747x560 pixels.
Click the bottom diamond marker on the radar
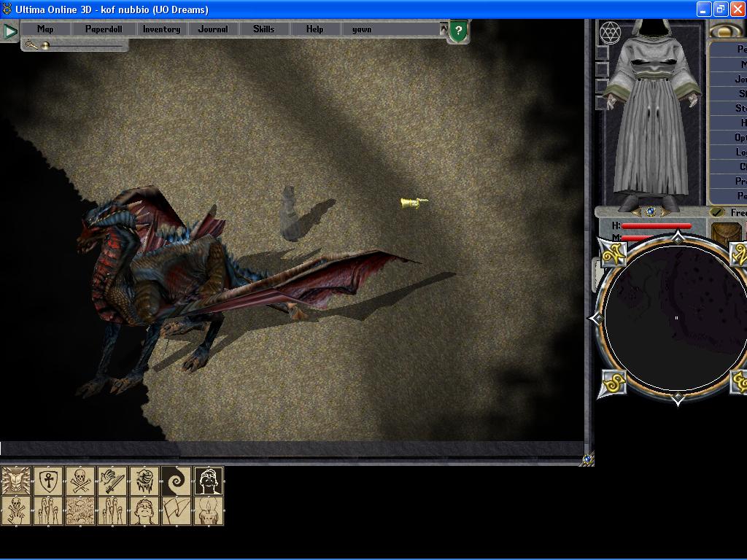[678, 398]
